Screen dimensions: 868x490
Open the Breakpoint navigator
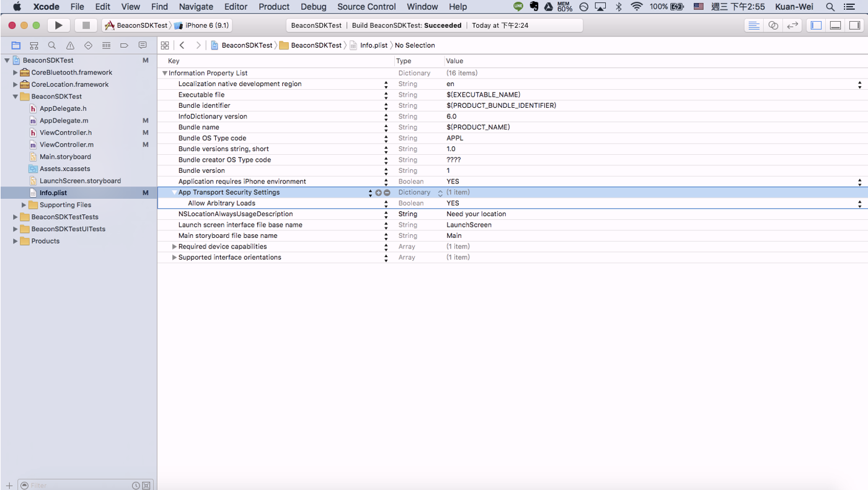(124, 45)
